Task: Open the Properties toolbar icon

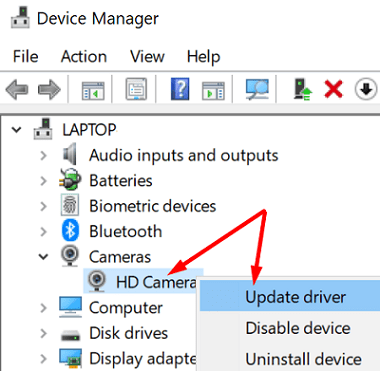Action: click(136, 89)
